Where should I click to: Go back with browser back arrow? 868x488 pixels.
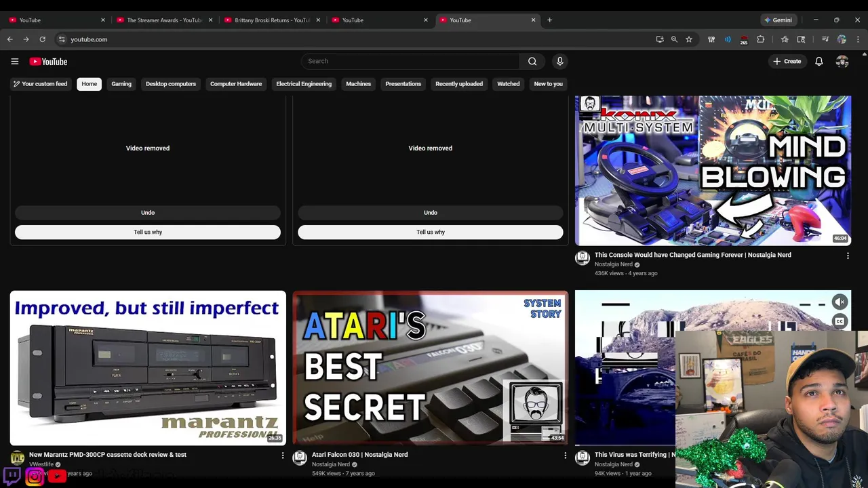pyautogui.click(x=9, y=39)
